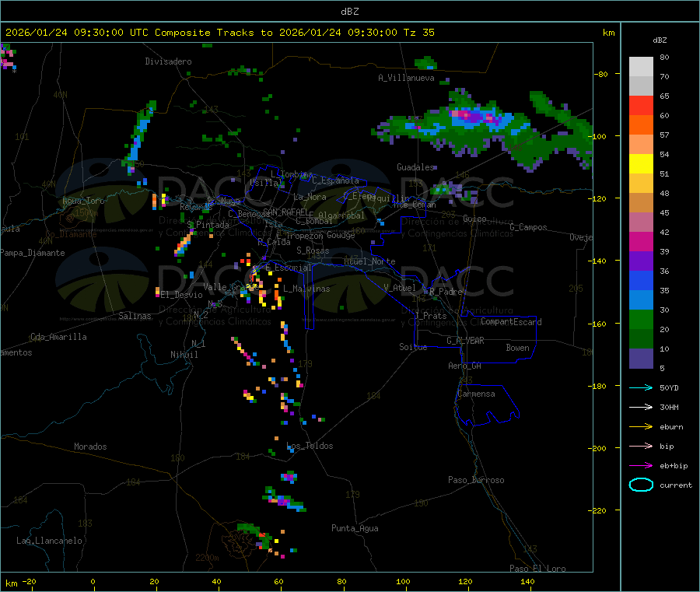The height and width of the screenshot is (592, 700).
Task: Click the Los_Toldos place label
Action: 310,446
